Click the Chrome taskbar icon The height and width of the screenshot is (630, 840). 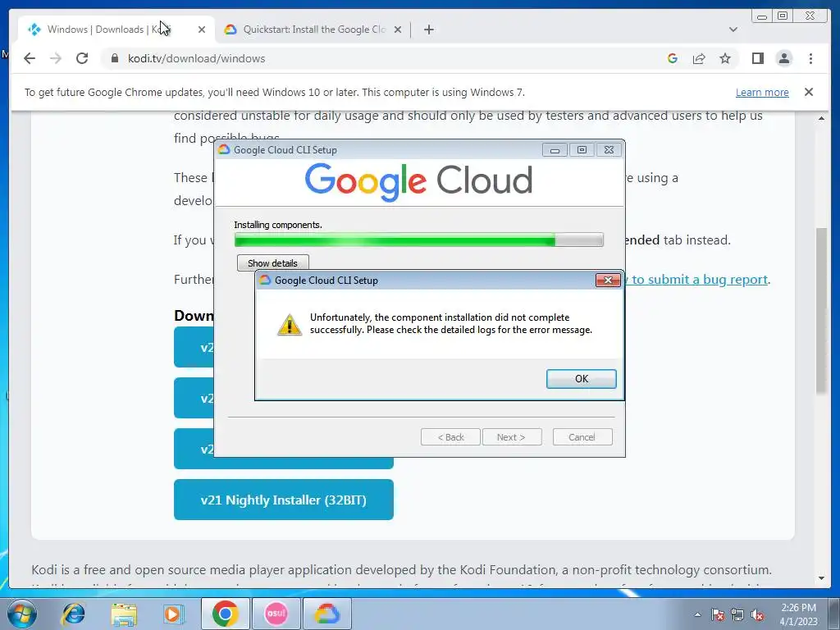coord(225,614)
